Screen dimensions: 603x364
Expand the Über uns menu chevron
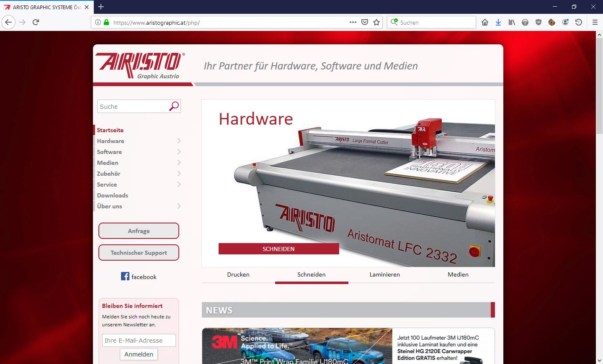[x=179, y=206]
